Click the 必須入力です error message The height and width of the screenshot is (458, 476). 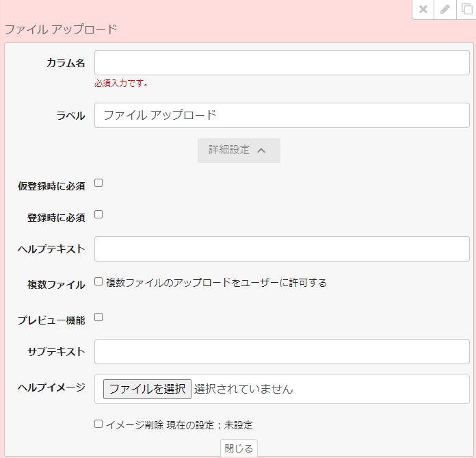click(122, 84)
